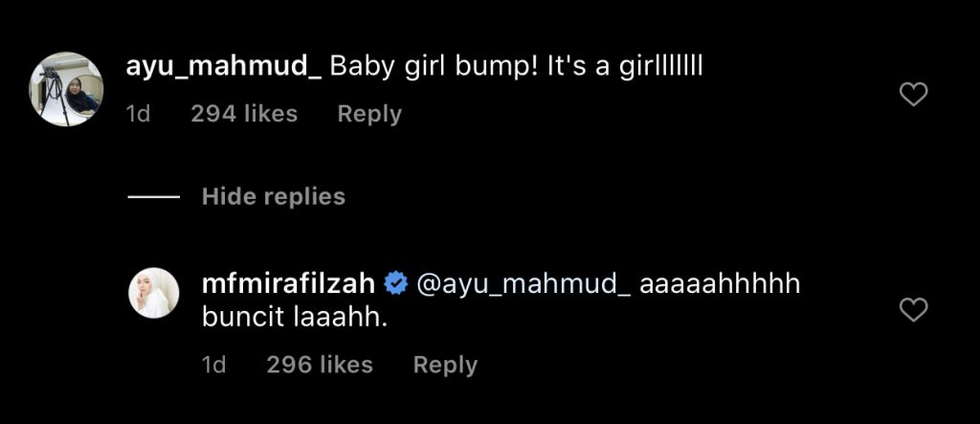Screen dimensions: 980x424
Task: Click the 1d timestamp under mfmirafilzah reply
Action: 214,365
